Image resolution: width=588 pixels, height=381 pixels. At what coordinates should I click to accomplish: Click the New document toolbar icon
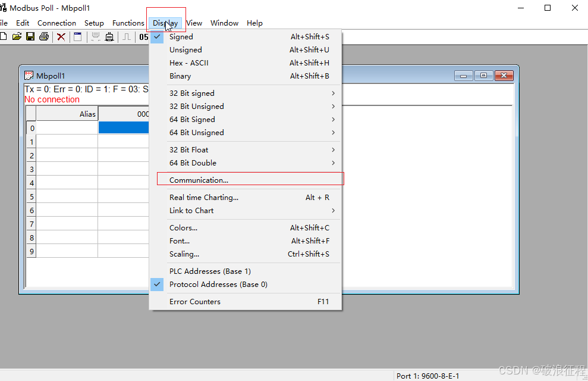pos(3,36)
